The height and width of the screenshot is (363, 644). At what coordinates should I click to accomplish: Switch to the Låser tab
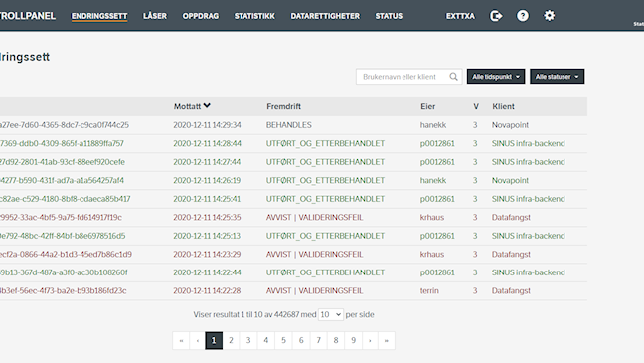click(155, 16)
